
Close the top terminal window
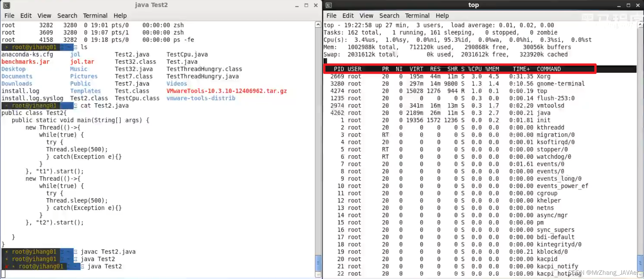(x=638, y=5)
